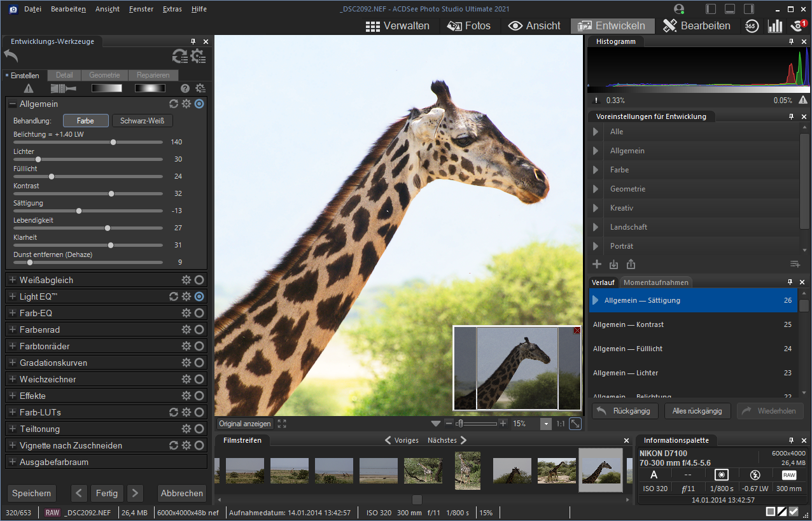Click the histogram statistics icon in top bar
Viewport: 812px width, 521px height.
coord(774,26)
